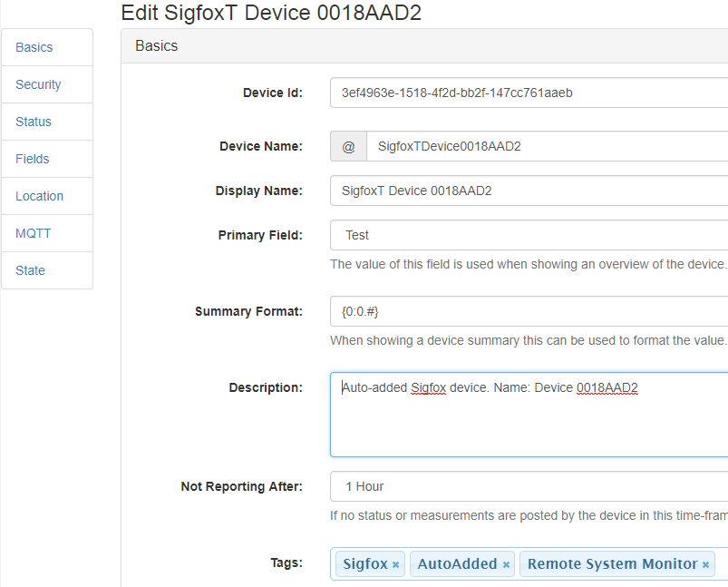Open the Fields section

[32, 158]
